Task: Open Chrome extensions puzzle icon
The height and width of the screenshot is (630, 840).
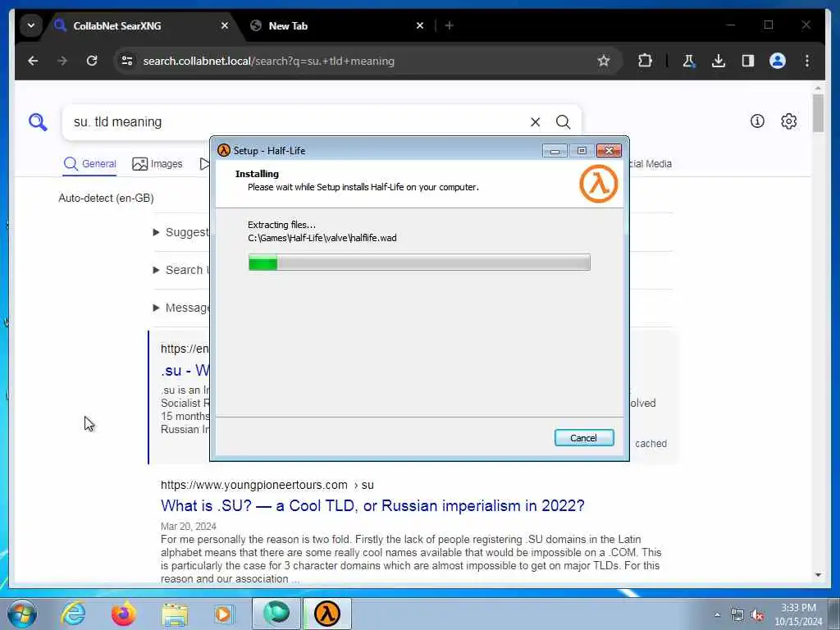Action: (645, 61)
